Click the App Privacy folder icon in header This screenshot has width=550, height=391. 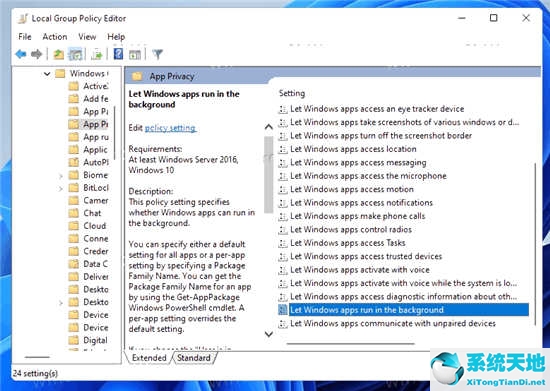click(x=137, y=76)
